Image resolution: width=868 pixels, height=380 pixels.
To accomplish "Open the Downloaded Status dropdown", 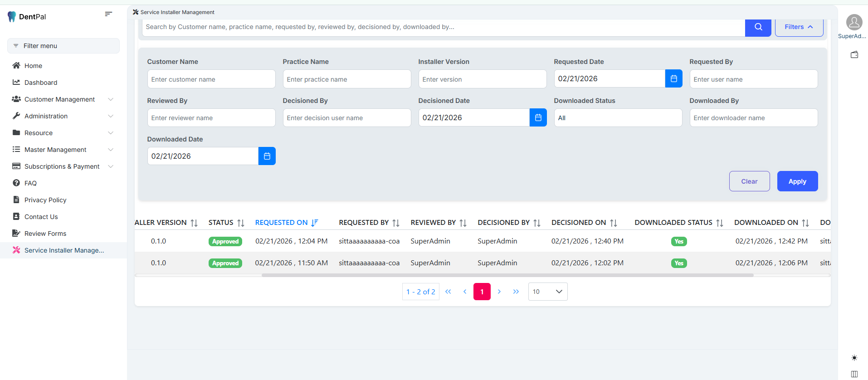I will coord(618,118).
